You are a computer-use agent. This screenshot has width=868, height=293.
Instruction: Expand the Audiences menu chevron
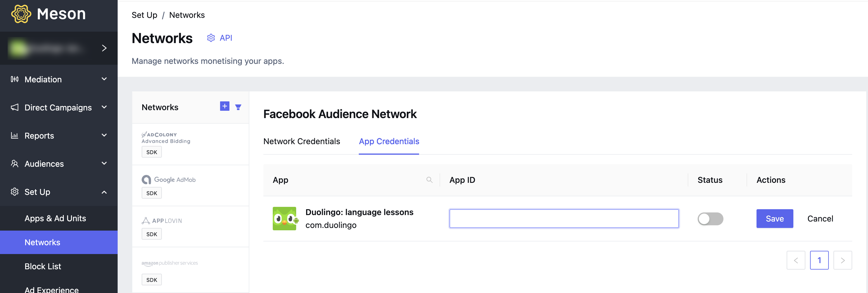[x=104, y=163]
